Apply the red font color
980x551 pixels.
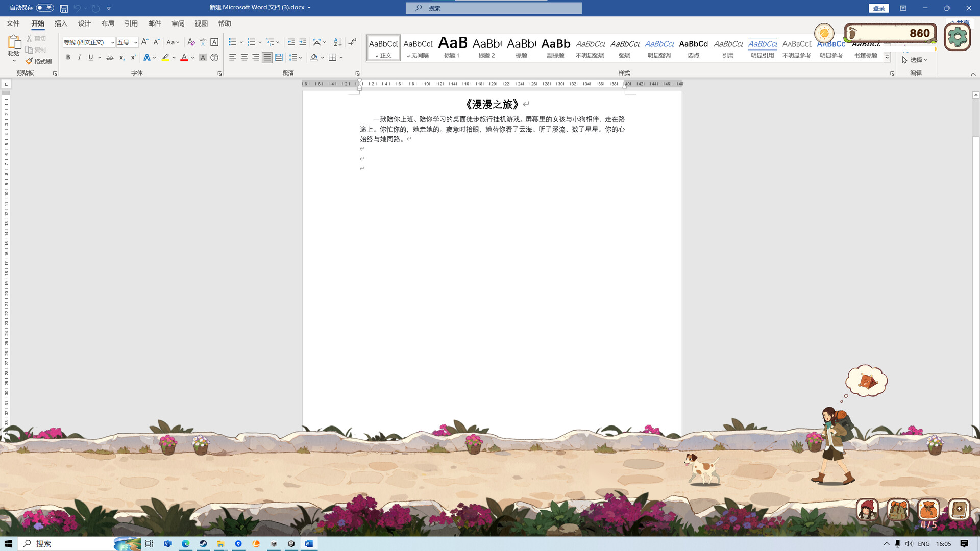184,58
